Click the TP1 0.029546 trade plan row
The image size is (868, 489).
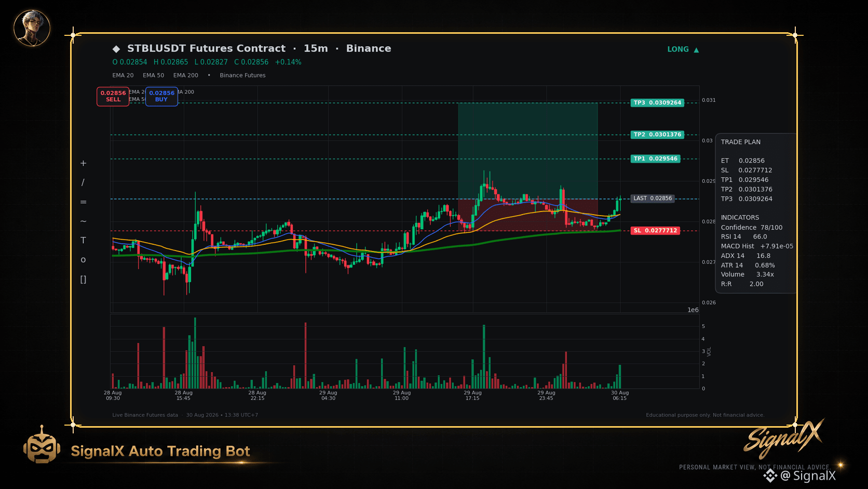coord(745,180)
